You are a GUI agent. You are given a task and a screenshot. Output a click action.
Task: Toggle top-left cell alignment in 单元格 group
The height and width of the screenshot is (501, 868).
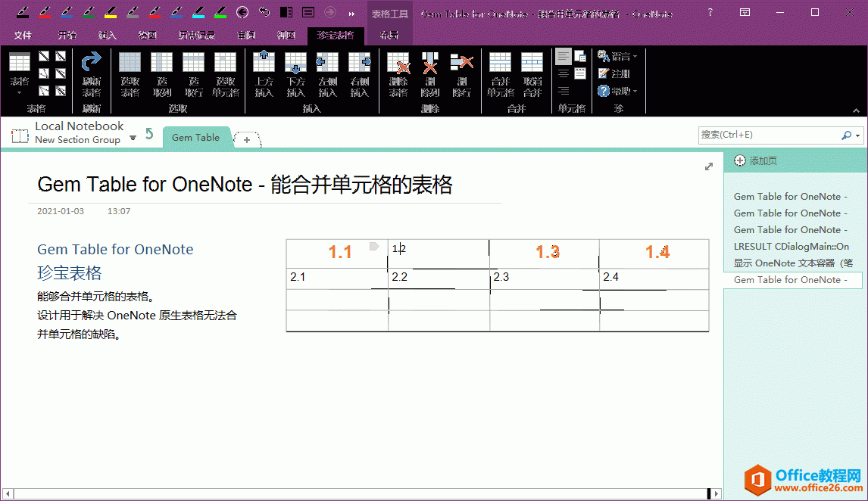(562, 54)
